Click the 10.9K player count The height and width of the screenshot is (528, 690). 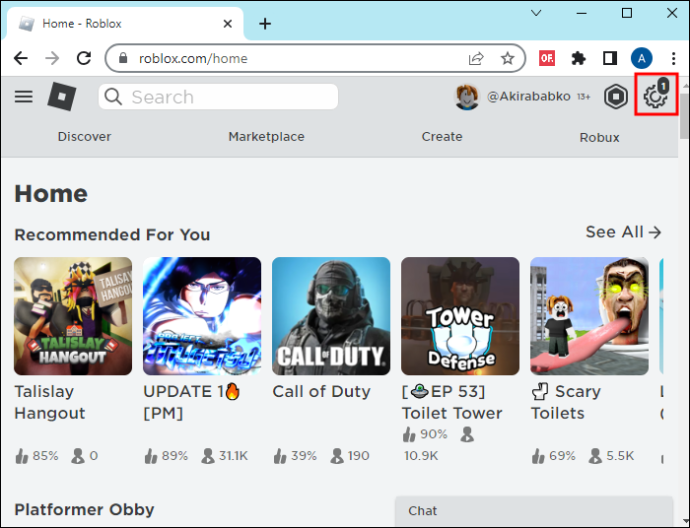coord(421,456)
